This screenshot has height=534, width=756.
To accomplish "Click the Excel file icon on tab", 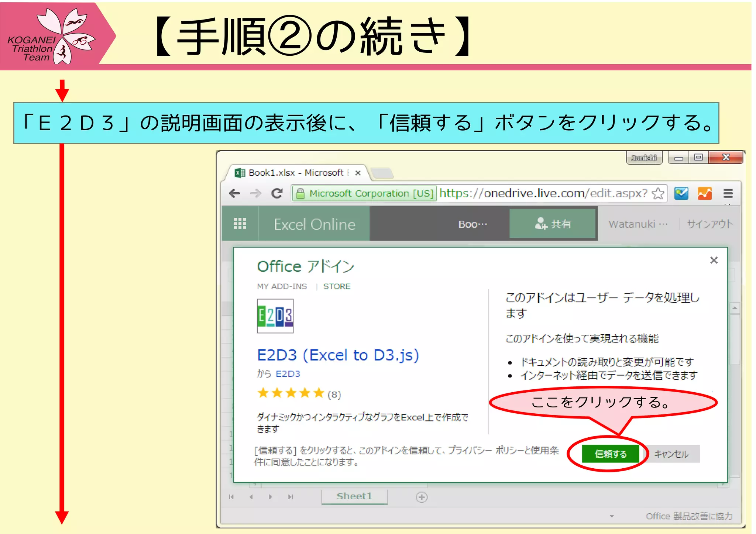I will (x=240, y=173).
